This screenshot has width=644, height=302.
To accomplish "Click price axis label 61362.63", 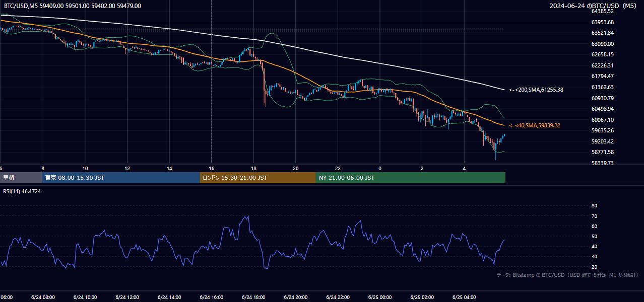I will [x=603, y=87].
